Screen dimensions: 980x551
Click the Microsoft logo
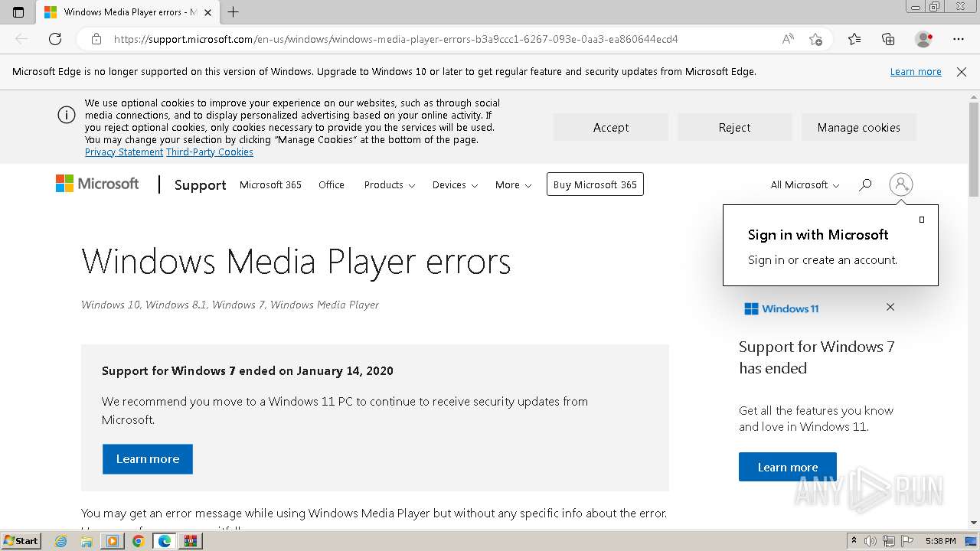tap(97, 184)
